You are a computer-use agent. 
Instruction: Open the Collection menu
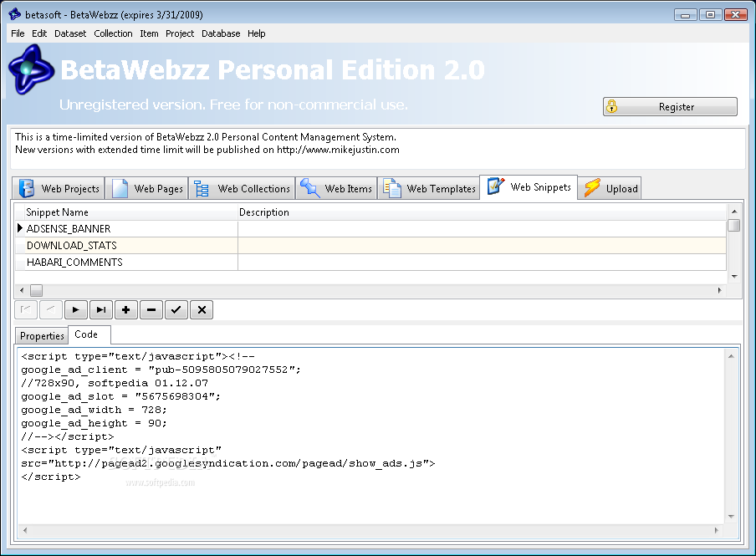(113, 33)
